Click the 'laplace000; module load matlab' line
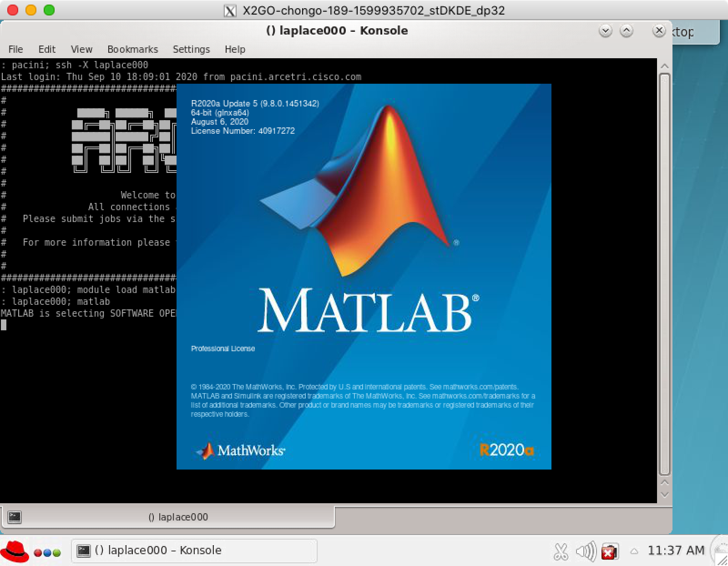Image resolution: width=728 pixels, height=566 pixels. tap(88, 289)
